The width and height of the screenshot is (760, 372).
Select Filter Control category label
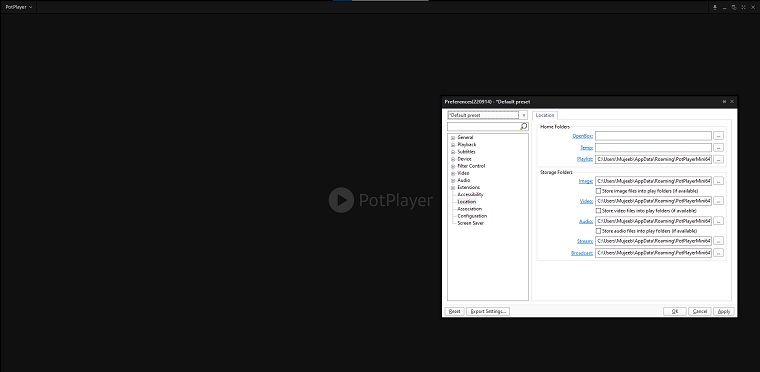(x=471, y=166)
